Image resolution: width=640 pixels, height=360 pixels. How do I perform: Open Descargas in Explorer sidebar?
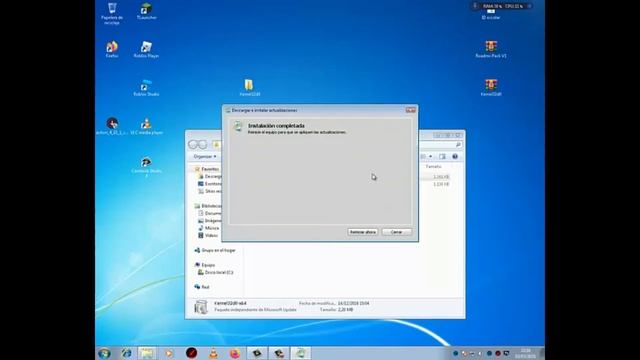[x=210, y=176]
